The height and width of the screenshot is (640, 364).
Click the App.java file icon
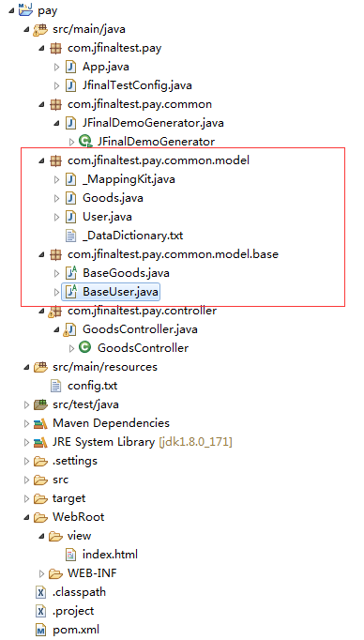click(71, 67)
